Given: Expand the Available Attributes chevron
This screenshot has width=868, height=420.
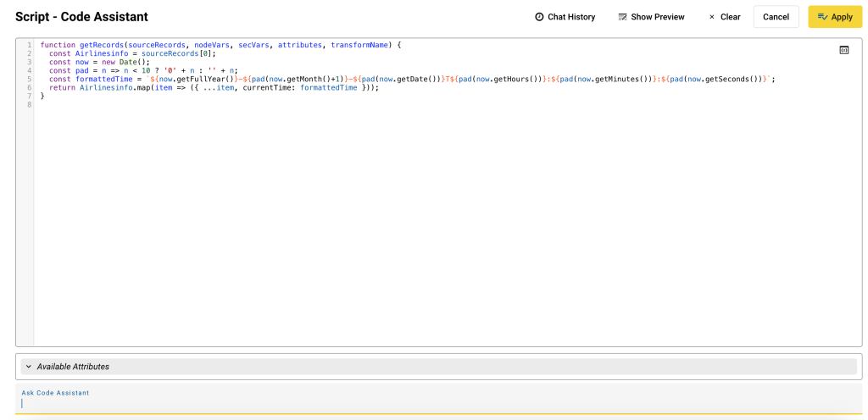Looking at the screenshot, I should 28,367.
